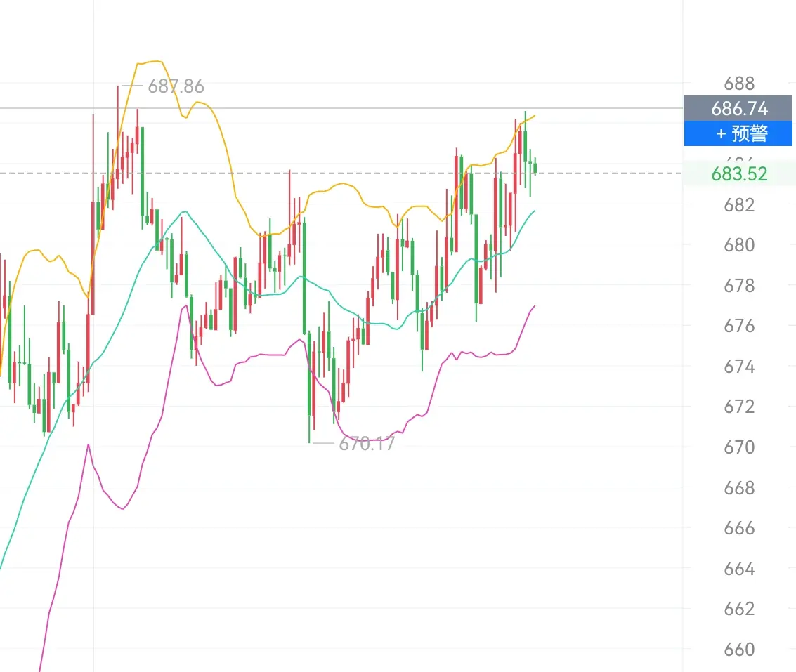Viewport: 796px width, 672px height.
Task: Click the 662 price axis label
Action: click(x=739, y=609)
